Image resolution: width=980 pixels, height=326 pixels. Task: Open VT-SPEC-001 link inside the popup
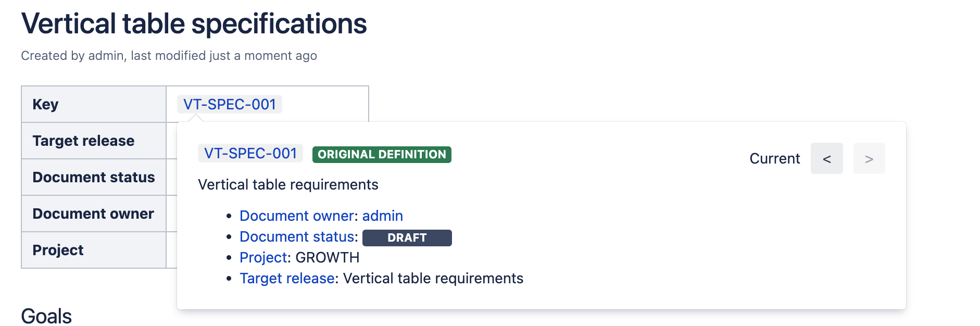coord(250,154)
